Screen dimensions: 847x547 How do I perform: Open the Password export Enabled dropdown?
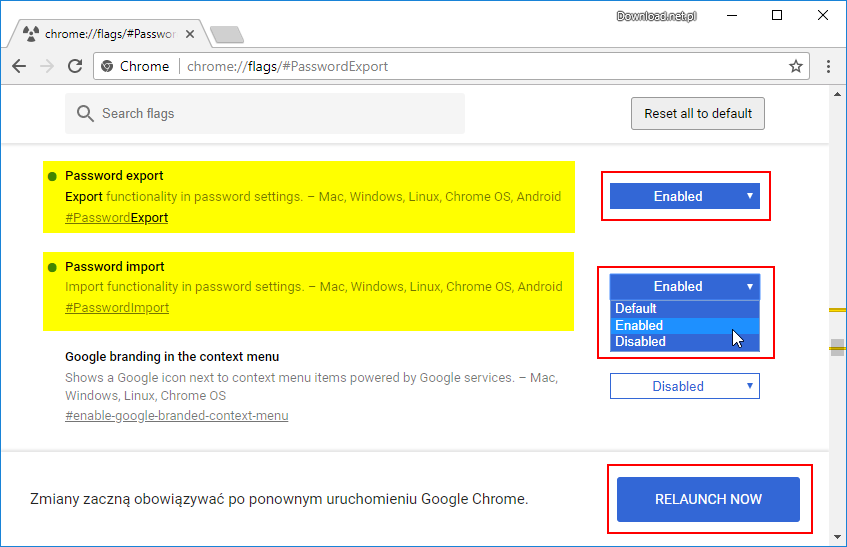click(x=684, y=196)
